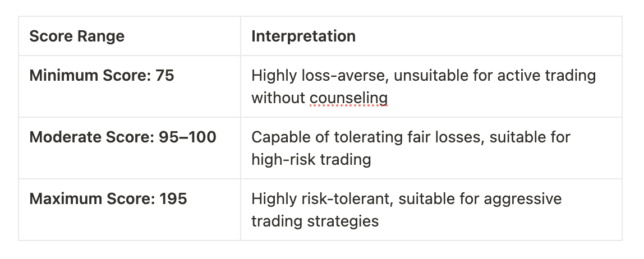
Task: Click the Interpretation column header
Action: point(303,36)
